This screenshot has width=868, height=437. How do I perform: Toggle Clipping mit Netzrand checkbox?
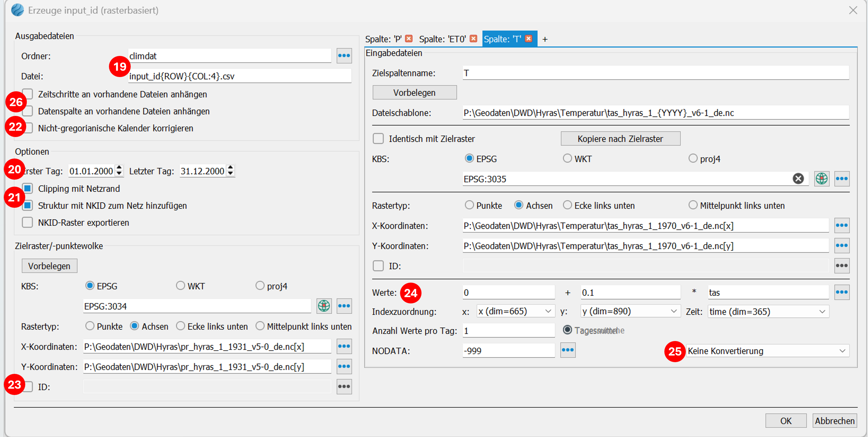coord(28,188)
